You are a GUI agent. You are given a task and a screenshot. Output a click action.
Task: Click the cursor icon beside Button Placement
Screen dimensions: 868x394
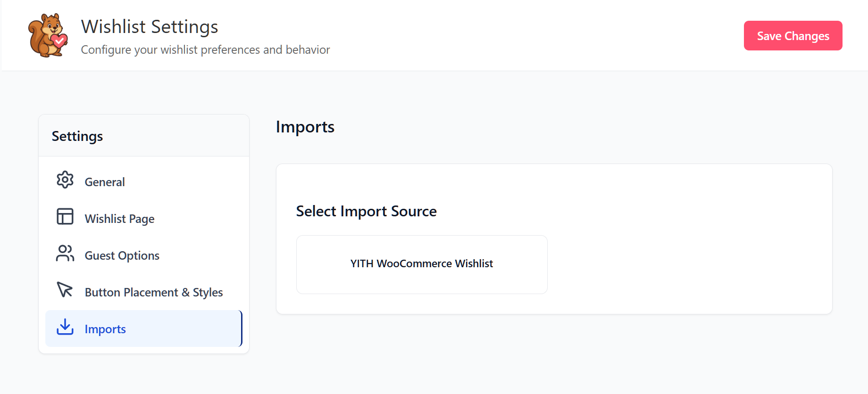(65, 290)
